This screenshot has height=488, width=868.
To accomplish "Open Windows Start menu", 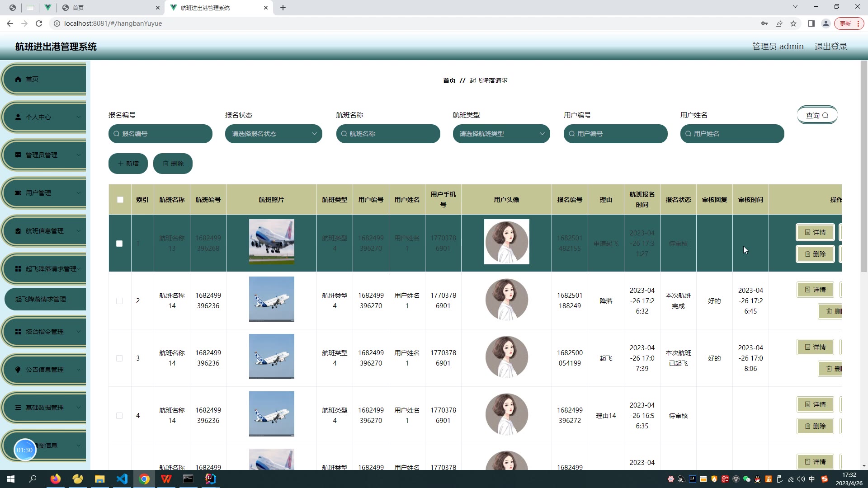I will coord(11,479).
